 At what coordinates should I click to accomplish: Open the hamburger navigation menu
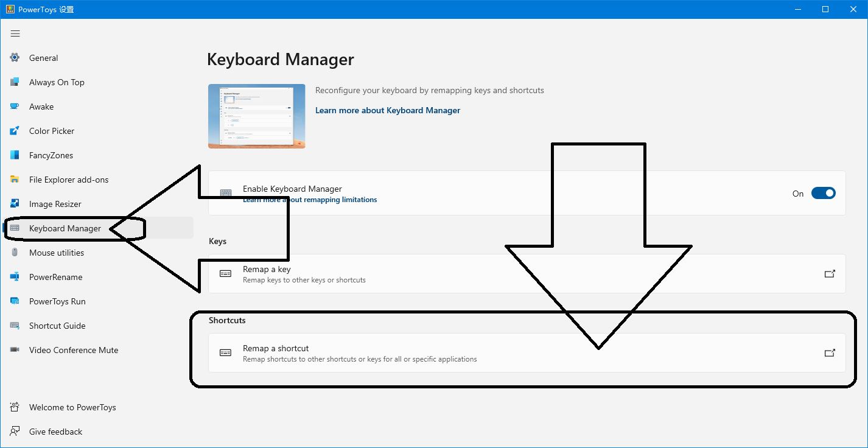point(15,33)
